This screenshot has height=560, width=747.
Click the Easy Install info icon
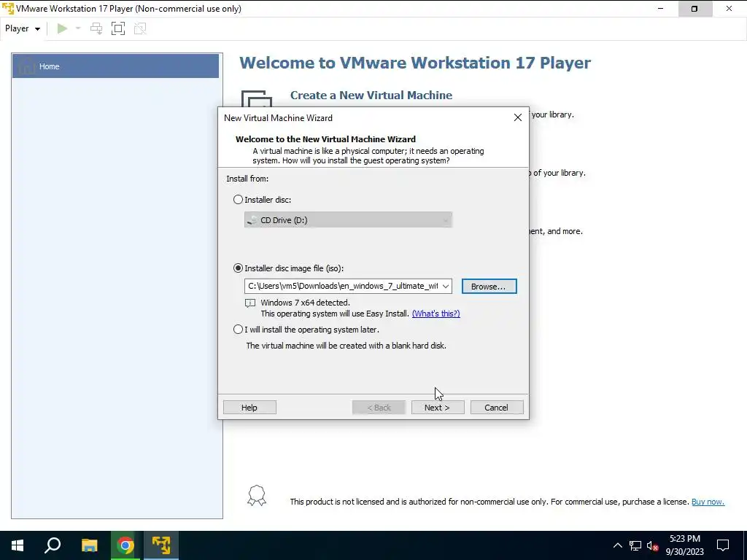point(250,303)
